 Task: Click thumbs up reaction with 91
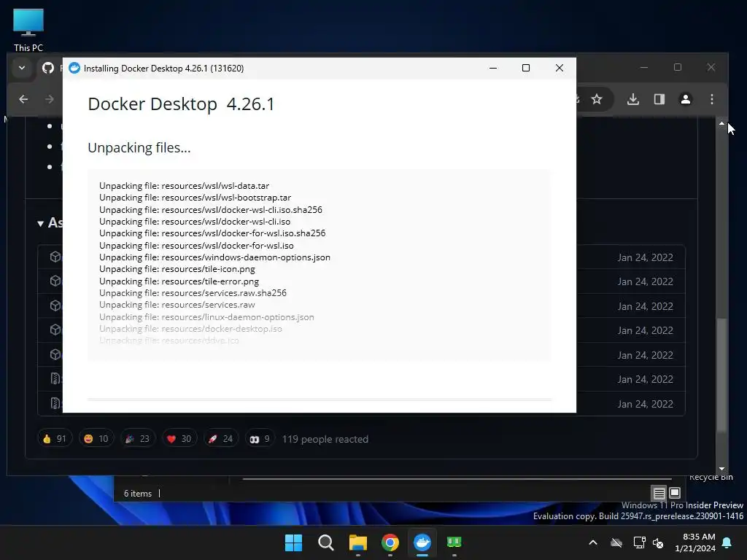(54, 438)
